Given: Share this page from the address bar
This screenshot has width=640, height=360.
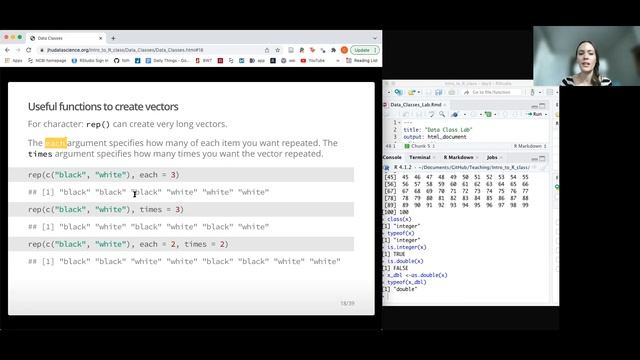Looking at the screenshot, I should (x=267, y=50).
